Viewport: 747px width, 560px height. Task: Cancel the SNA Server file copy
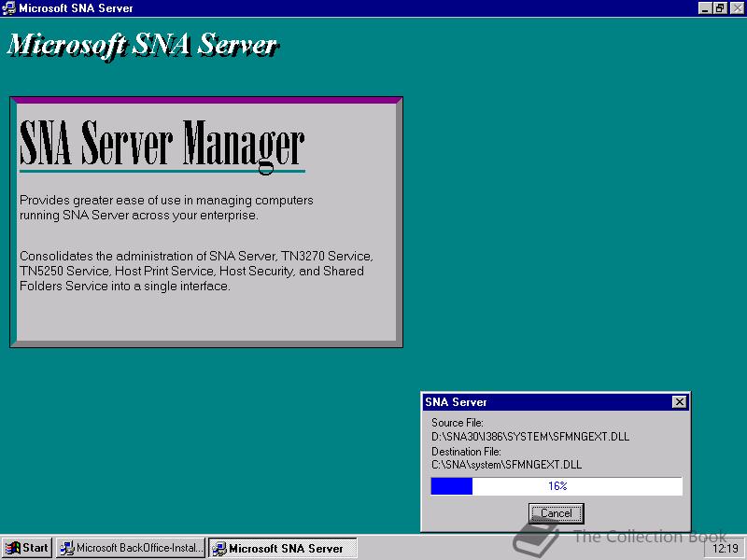tap(556, 513)
